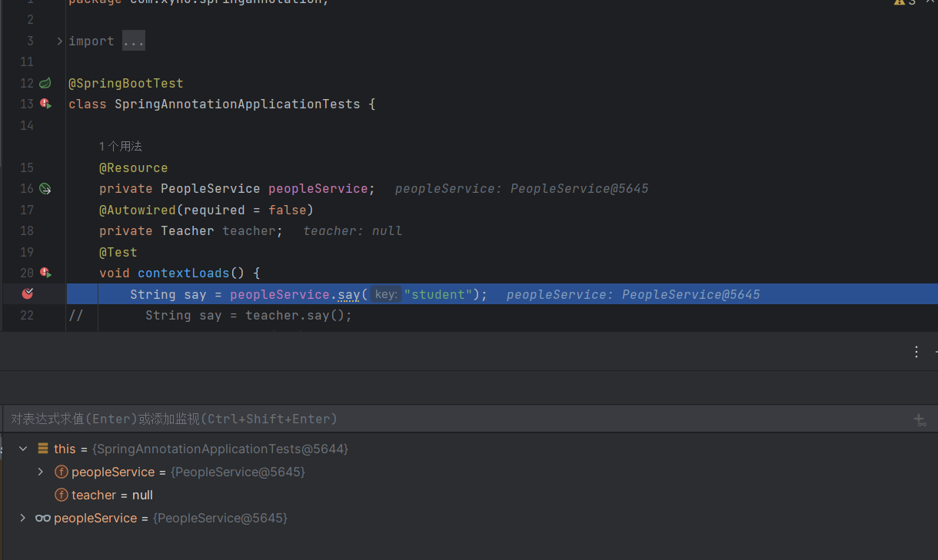938x560 pixels.
Task: Click the field icon next to teacher variable
Action: pos(62,495)
